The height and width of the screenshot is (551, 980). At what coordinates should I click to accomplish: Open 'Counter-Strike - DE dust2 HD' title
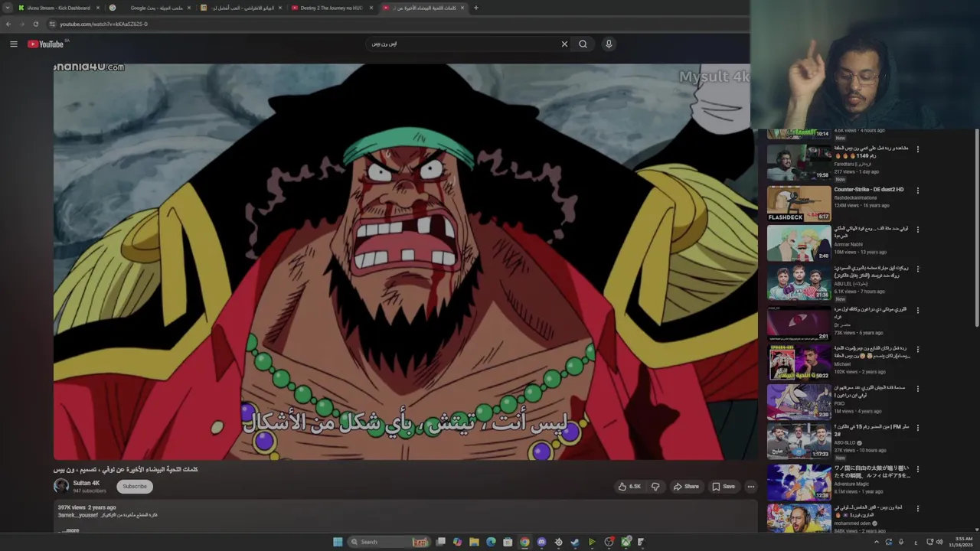(x=869, y=190)
